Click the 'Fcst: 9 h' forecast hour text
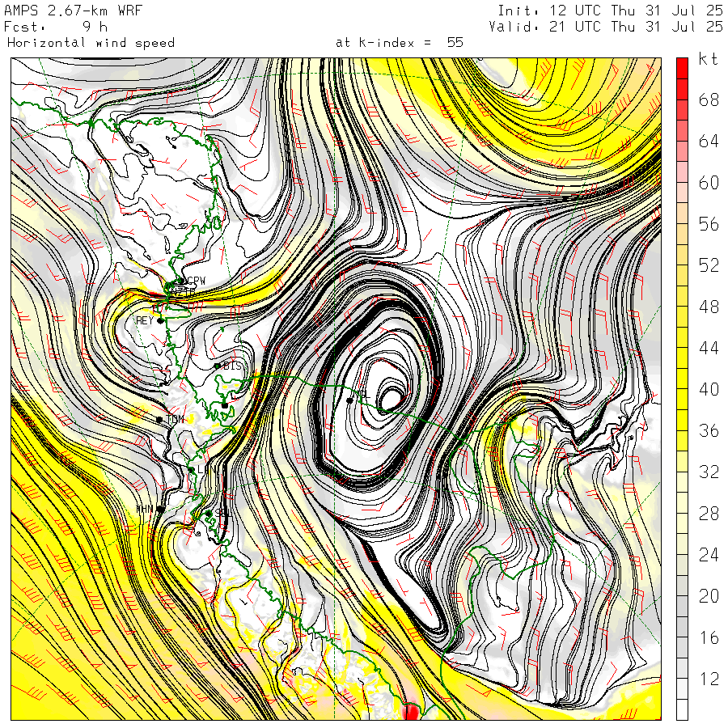The image size is (728, 728). [x=56, y=27]
